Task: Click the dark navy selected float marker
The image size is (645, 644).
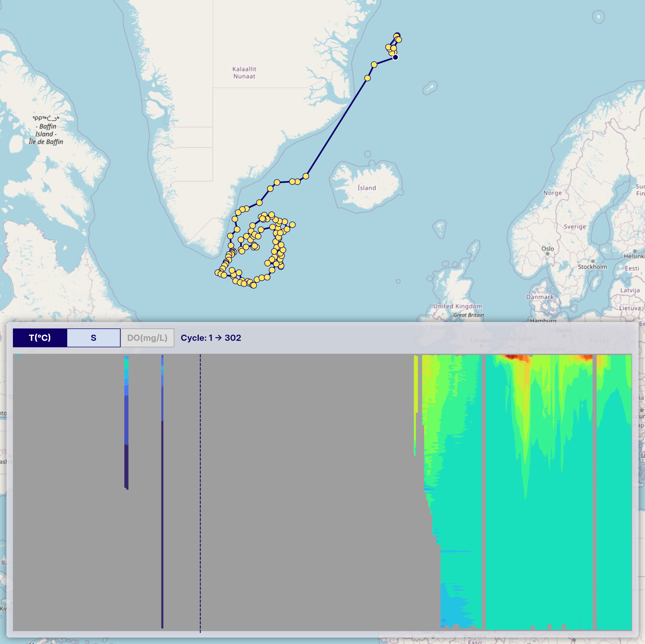Action: click(395, 57)
